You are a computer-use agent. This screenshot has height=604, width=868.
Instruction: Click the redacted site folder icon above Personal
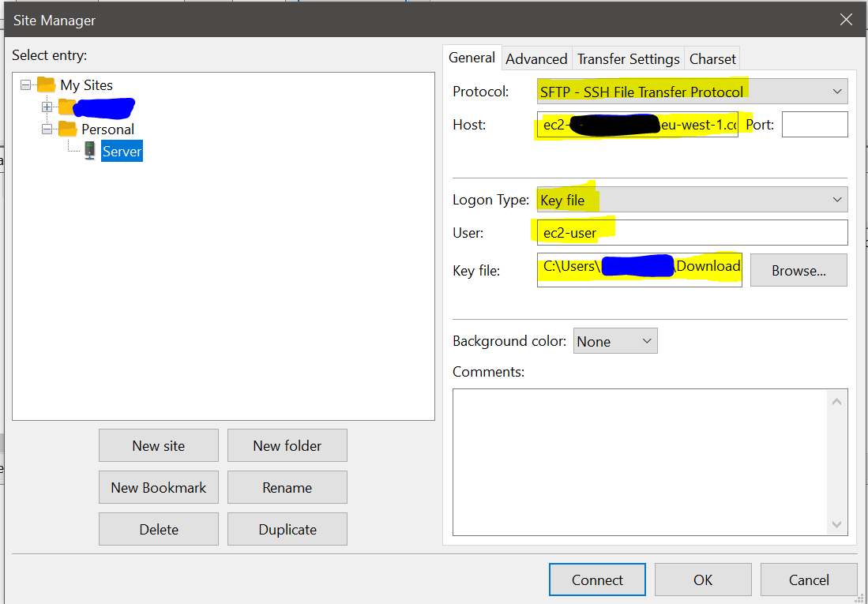[66, 106]
